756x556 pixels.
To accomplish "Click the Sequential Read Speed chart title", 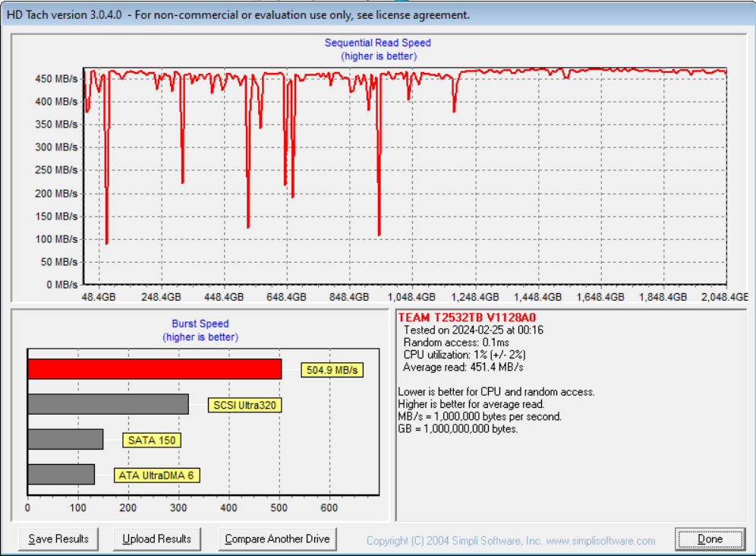I will [x=378, y=43].
